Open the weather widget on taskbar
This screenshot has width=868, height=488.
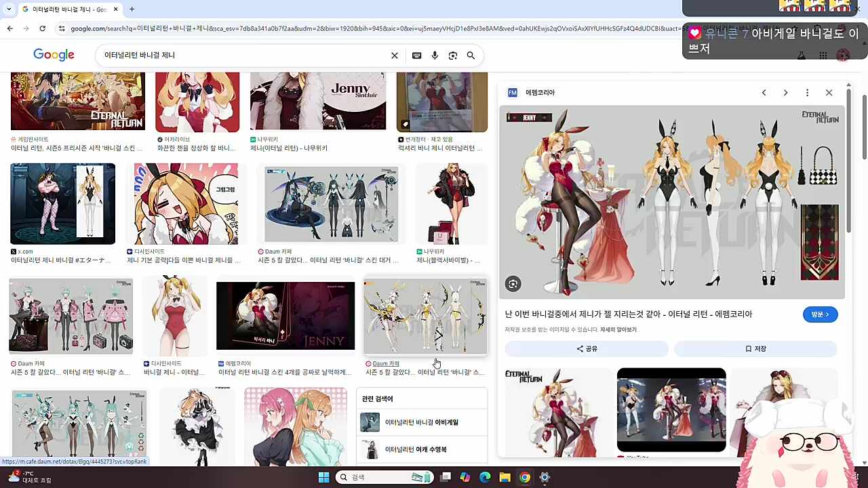coord(29,477)
